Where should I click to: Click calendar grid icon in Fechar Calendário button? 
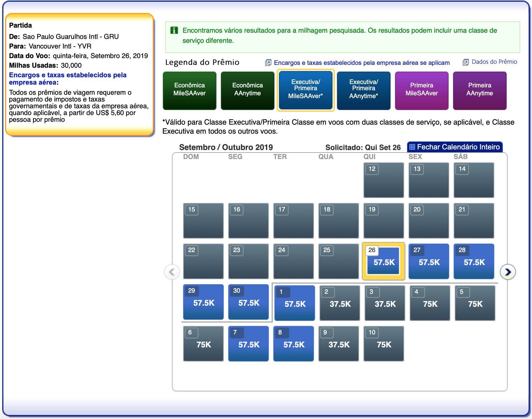[x=412, y=147]
